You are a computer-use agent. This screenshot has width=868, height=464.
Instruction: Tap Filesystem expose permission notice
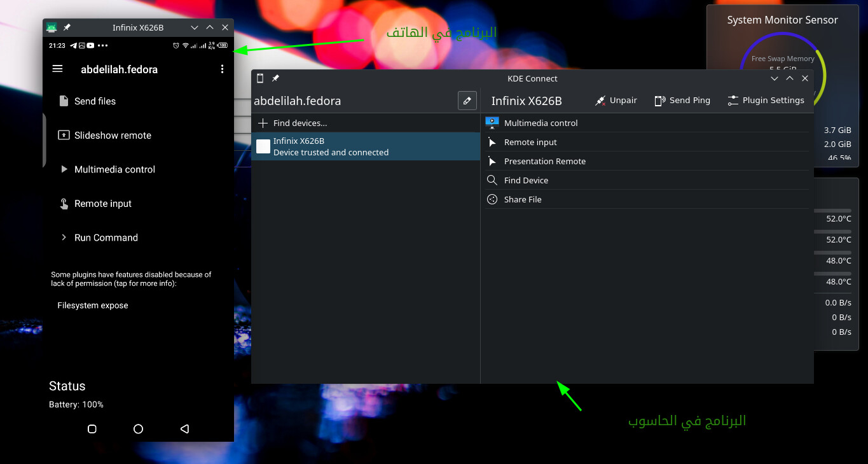pyautogui.click(x=93, y=306)
